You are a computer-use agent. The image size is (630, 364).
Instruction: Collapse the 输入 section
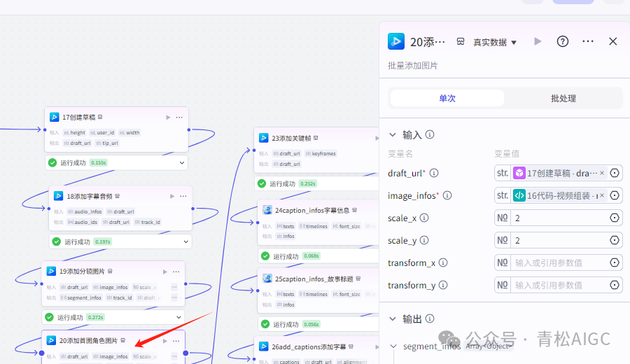point(393,134)
